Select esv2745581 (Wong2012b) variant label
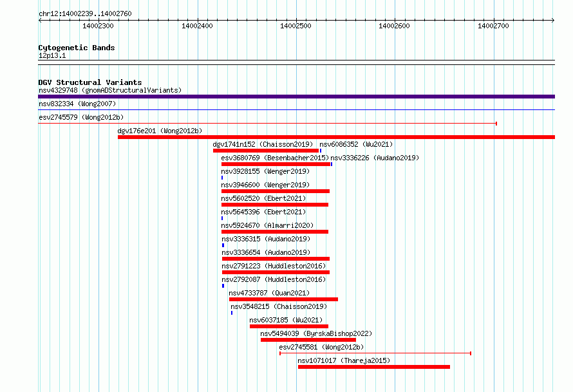Image resolution: width=573 pixels, height=392 pixels. [321, 347]
